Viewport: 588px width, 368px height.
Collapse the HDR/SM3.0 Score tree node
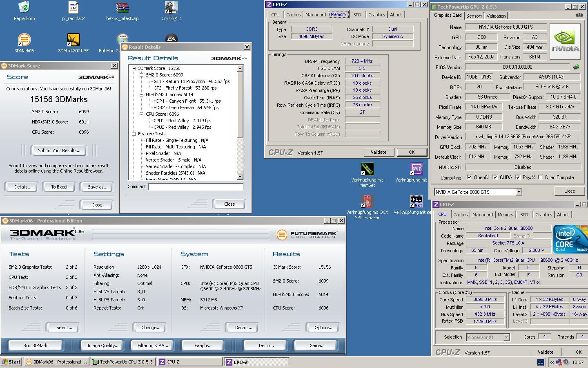click(x=142, y=94)
